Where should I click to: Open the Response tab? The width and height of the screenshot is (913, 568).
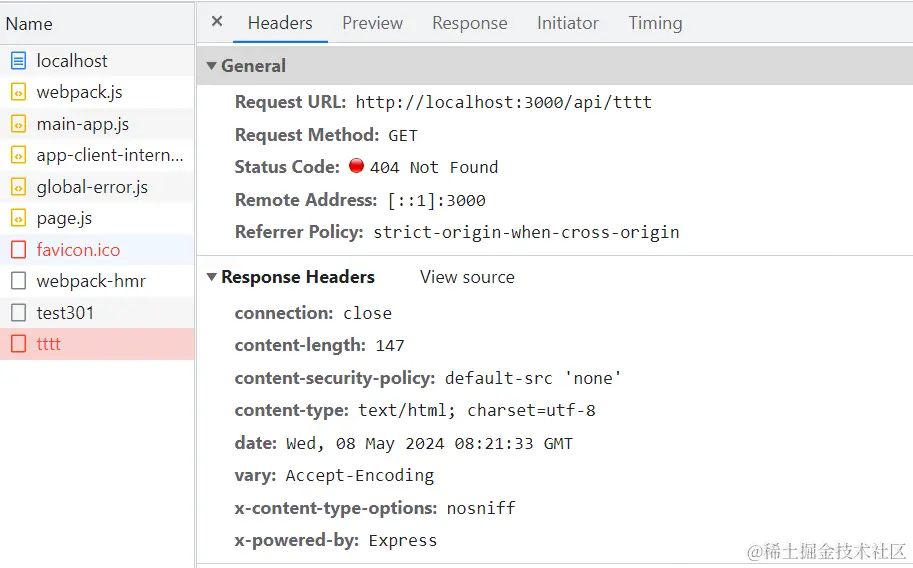(x=469, y=23)
